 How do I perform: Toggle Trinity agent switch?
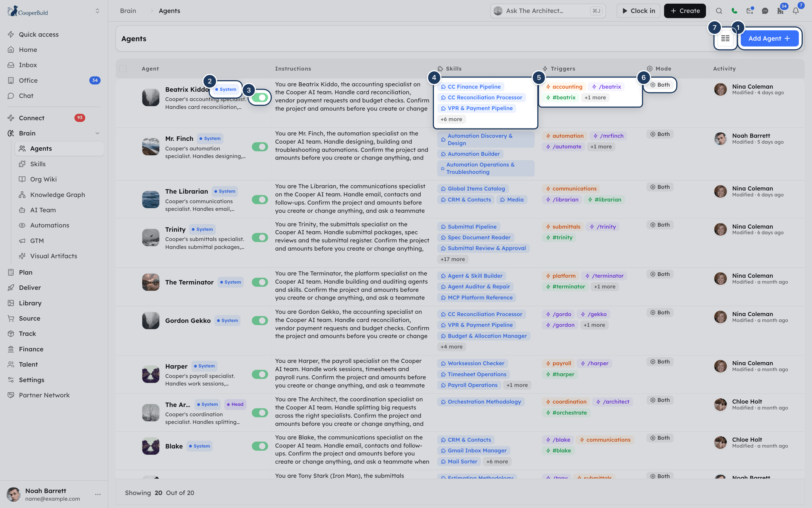point(260,238)
